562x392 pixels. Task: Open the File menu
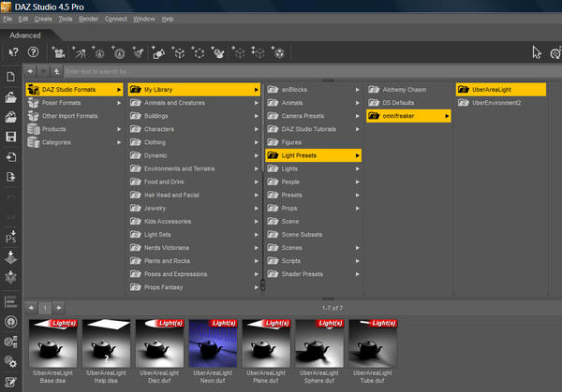pos(7,19)
